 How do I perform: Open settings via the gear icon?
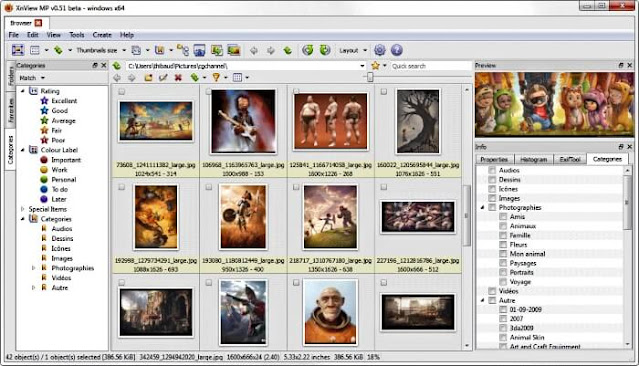click(x=380, y=50)
